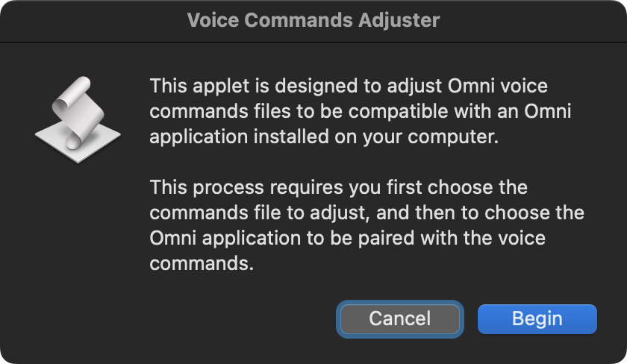Image resolution: width=627 pixels, height=364 pixels.
Task: Click the line "Omni application to be paired"
Action: 348,239
